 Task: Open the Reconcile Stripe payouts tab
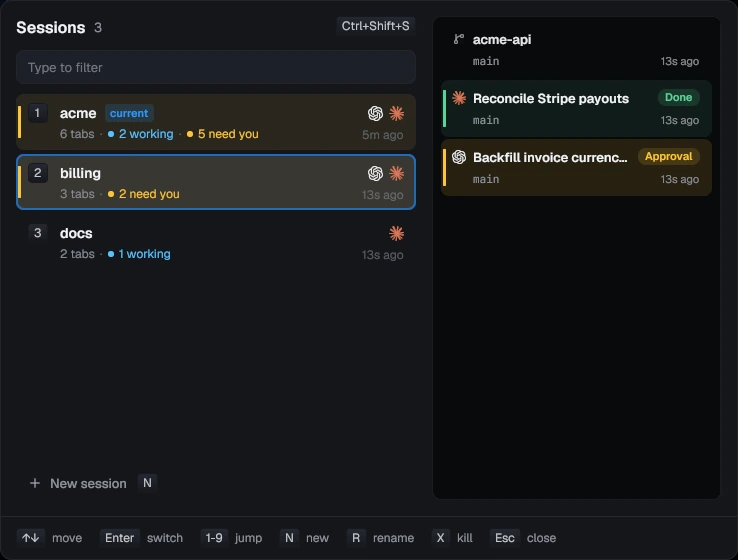576,109
